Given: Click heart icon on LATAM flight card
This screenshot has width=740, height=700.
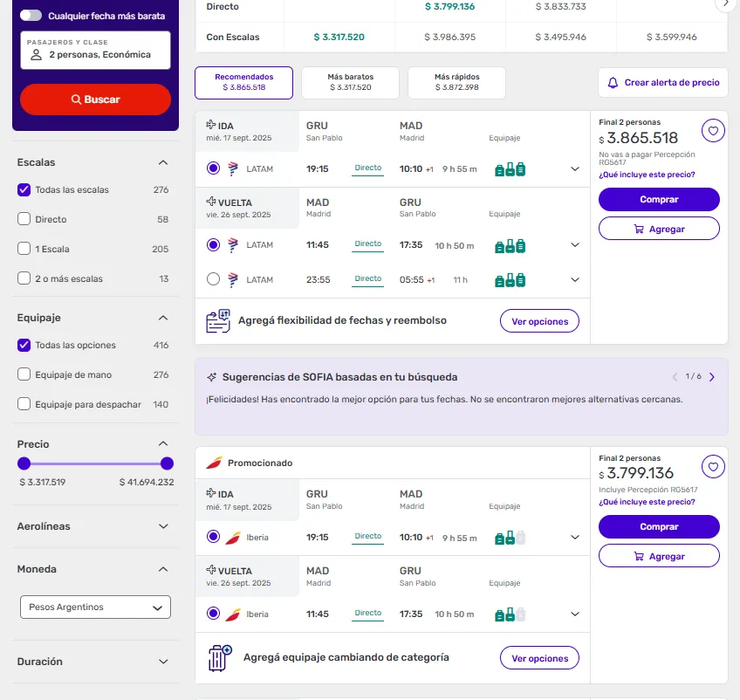Looking at the screenshot, I should click(713, 131).
